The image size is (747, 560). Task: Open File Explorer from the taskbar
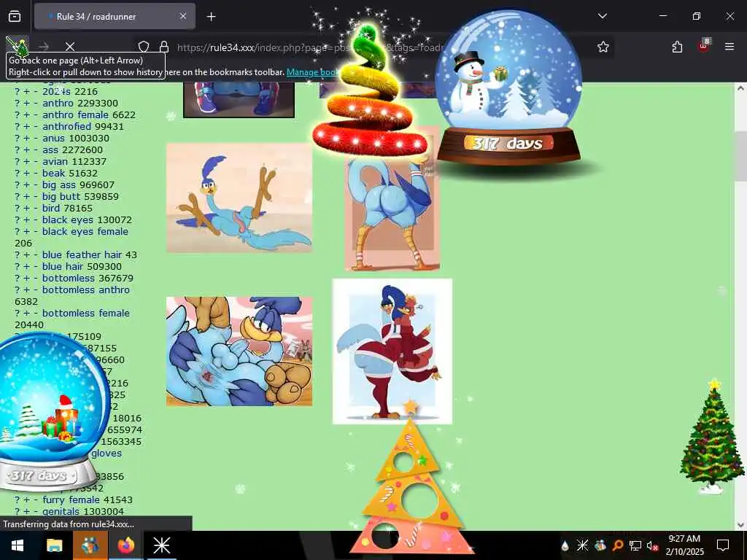tap(54, 545)
